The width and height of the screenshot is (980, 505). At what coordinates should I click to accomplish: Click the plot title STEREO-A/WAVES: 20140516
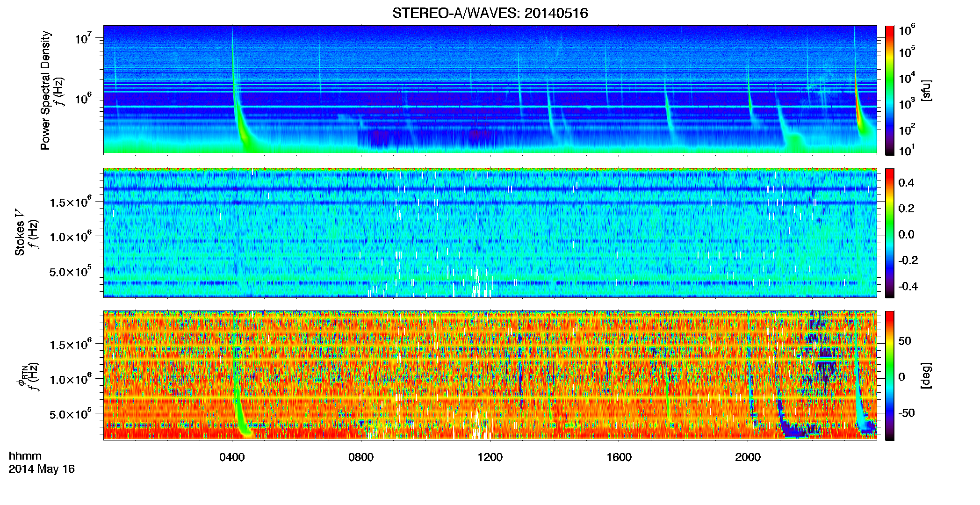[x=490, y=13]
